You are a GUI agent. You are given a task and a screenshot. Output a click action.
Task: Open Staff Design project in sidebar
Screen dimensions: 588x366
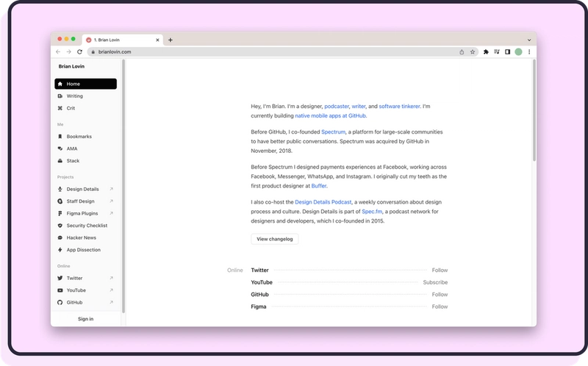pyautogui.click(x=85, y=201)
